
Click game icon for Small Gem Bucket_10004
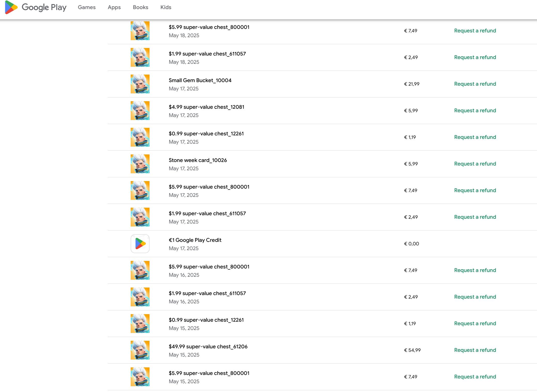[x=140, y=84]
